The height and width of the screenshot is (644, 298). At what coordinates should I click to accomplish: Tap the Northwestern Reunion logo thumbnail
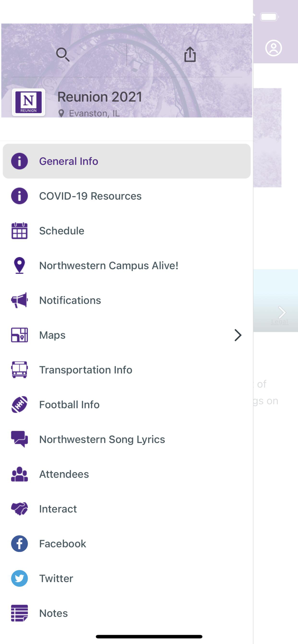[x=28, y=102]
